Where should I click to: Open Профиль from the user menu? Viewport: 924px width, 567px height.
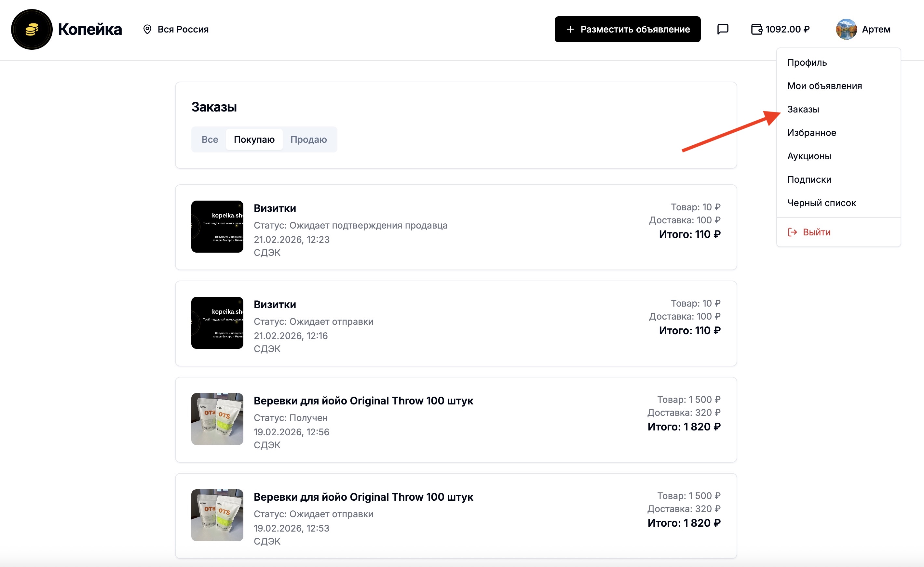(807, 63)
